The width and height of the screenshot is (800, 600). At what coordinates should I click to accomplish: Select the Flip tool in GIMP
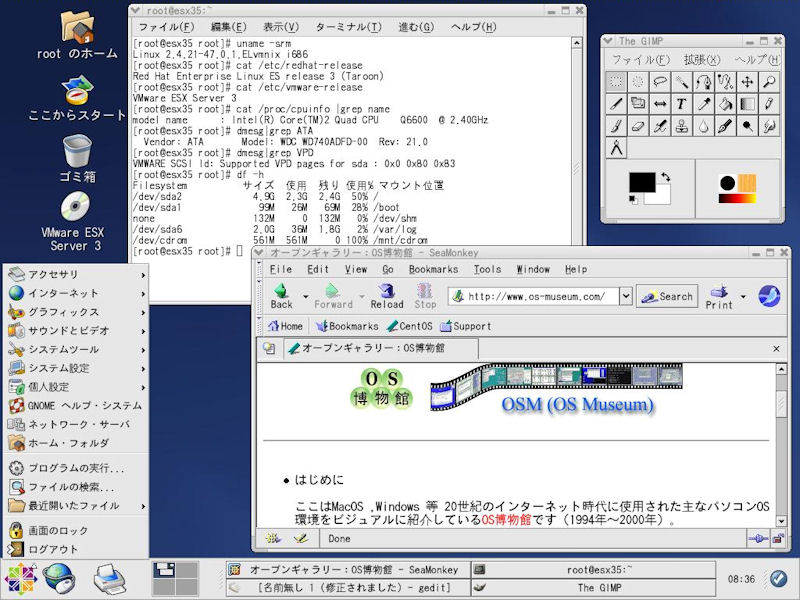pyautogui.click(x=660, y=104)
